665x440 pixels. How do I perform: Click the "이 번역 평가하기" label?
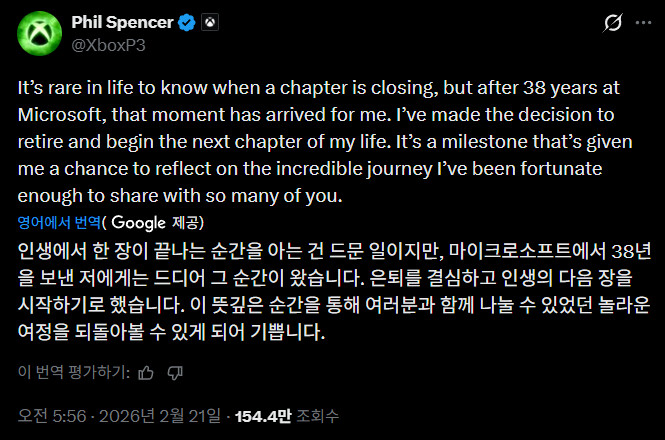pyautogui.click(x=70, y=373)
